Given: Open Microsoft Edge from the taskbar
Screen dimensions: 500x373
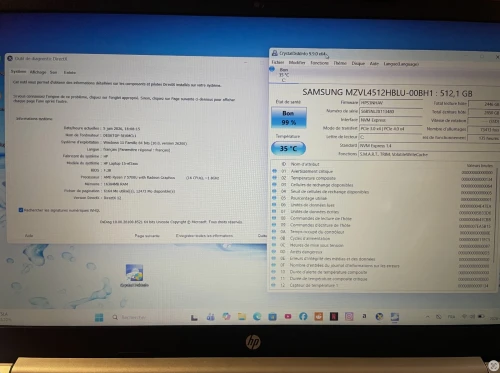Looking at the screenshot, I should click(257, 317).
